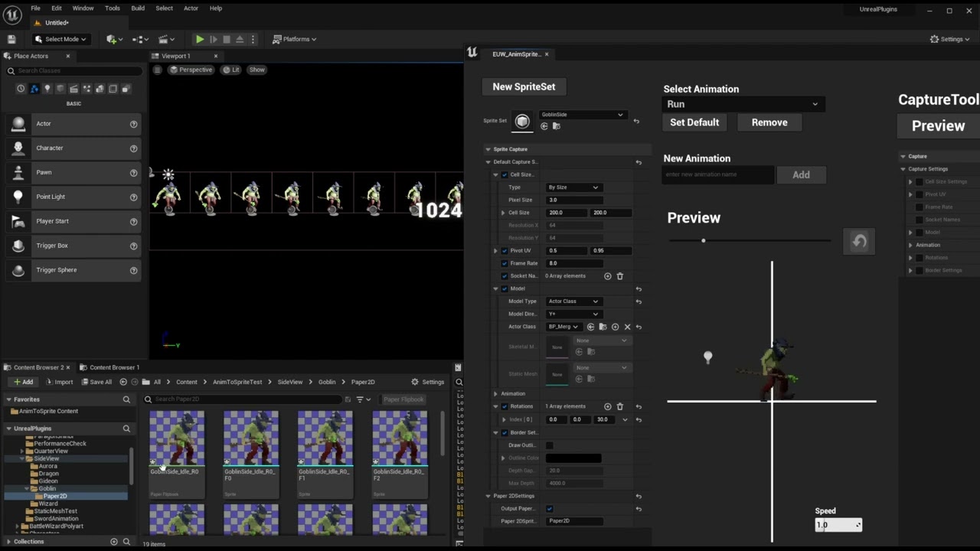Image resolution: width=980 pixels, height=551 pixels.
Task: Open the Cinematics clapperboard dropdown
Action: [165, 39]
